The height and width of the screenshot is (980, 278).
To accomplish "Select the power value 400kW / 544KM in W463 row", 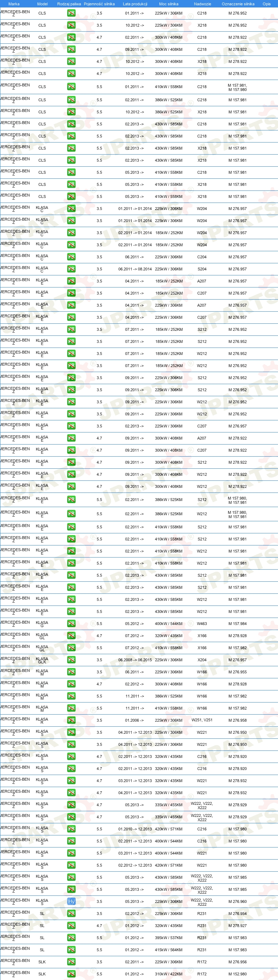I will pos(169,624).
